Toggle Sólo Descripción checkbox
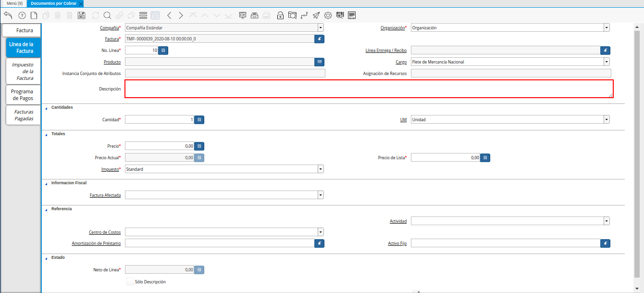This screenshot has width=644, height=293. tap(130, 281)
